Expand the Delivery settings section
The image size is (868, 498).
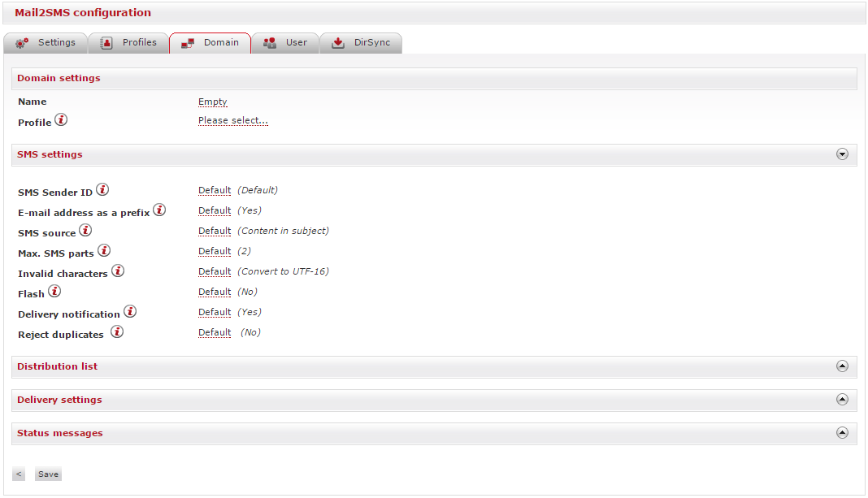pos(842,400)
